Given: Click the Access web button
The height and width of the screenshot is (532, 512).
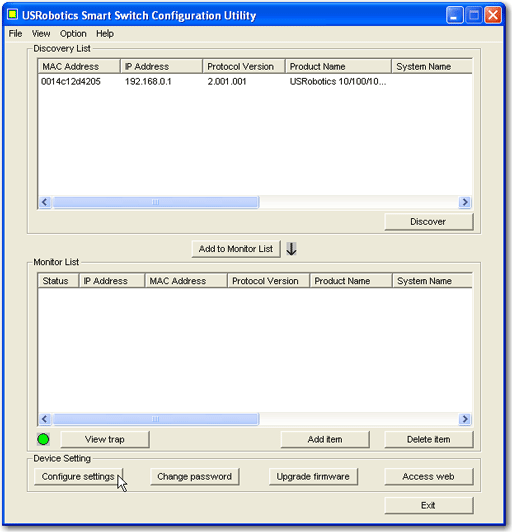Looking at the screenshot, I should point(429,477).
